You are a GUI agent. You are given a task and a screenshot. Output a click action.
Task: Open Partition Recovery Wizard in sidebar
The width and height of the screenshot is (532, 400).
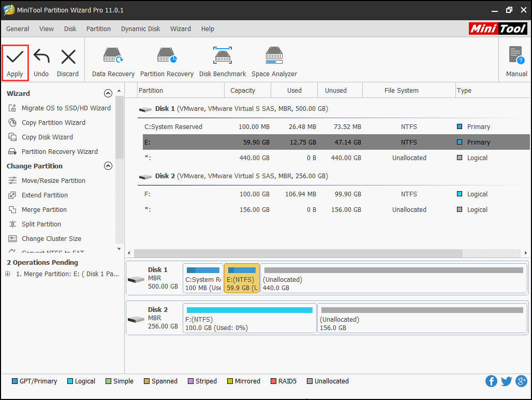[x=53, y=151]
